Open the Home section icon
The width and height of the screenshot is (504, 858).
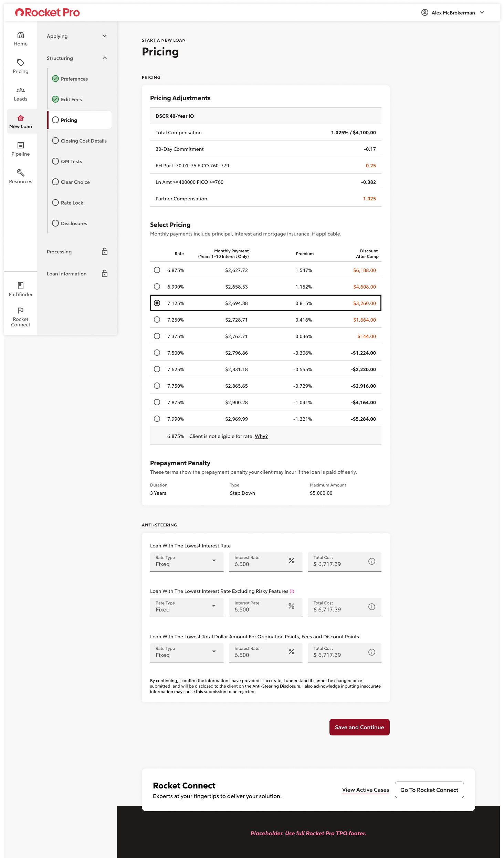click(21, 35)
